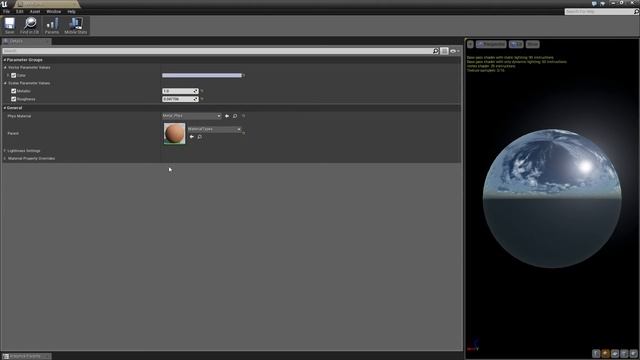
Task: Browse to Phys Material with magnifier icon
Action: pyautogui.click(x=235, y=116)
